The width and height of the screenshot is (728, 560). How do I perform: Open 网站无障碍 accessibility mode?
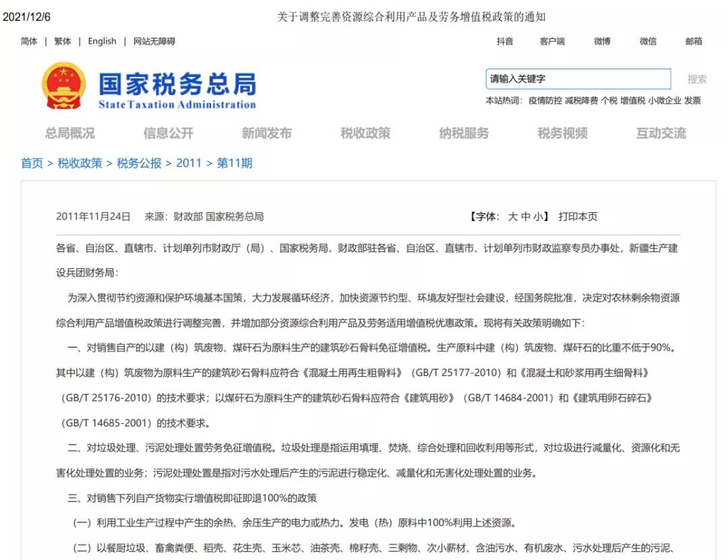coord(154,41)
